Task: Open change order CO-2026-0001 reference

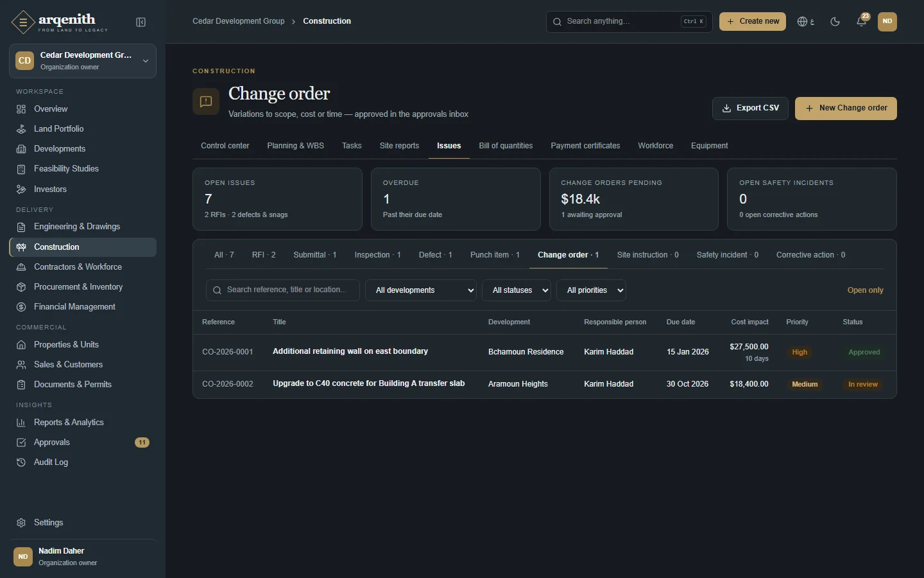Action: [x=227, y=352]
